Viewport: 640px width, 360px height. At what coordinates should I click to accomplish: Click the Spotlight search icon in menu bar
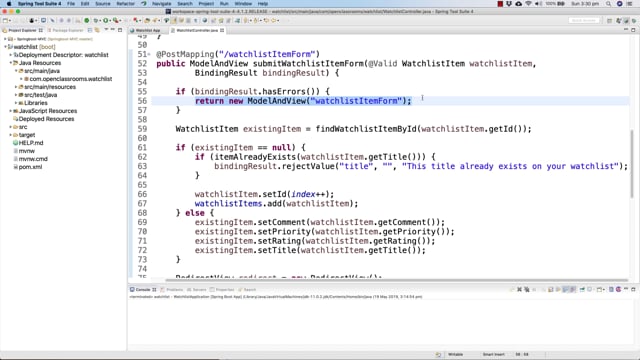609,4
